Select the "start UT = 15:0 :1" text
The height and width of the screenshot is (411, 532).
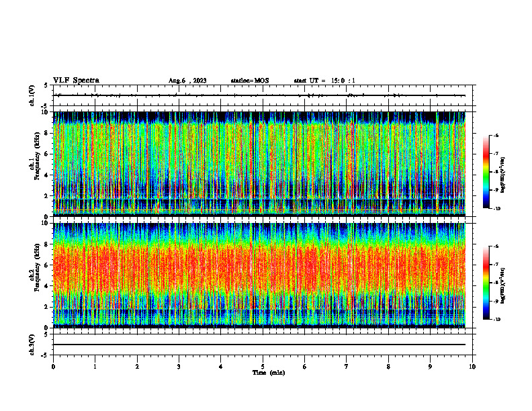(x=324, y=81)
